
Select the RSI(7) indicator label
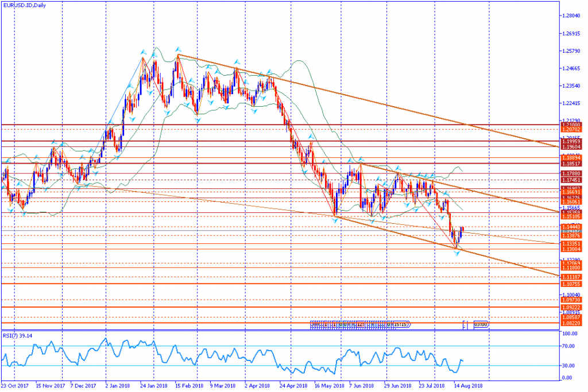click(x=16, y=335)
